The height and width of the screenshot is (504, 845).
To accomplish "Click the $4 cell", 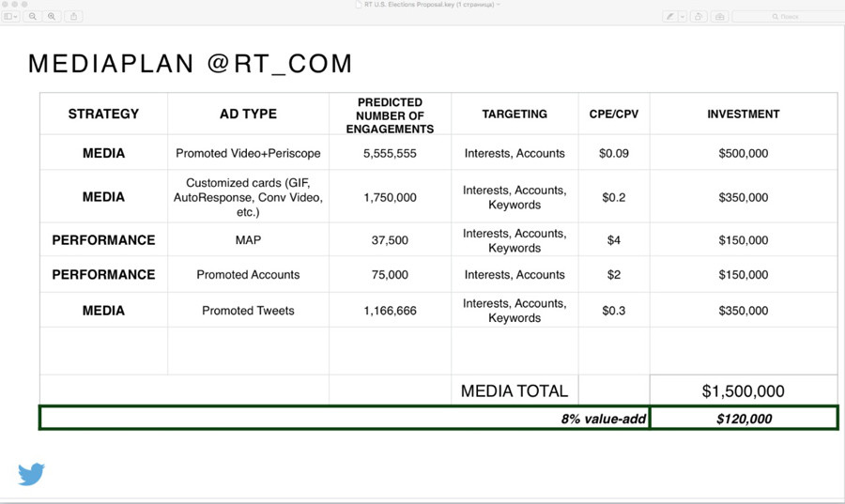I will pos(614,240).
